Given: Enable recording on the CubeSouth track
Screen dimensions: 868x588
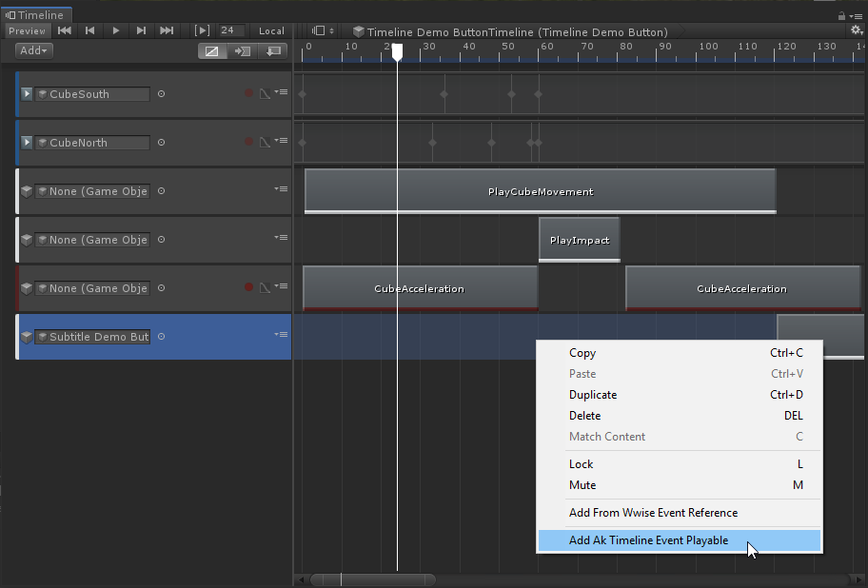Looking at the screenshot, I should [248, 92].
